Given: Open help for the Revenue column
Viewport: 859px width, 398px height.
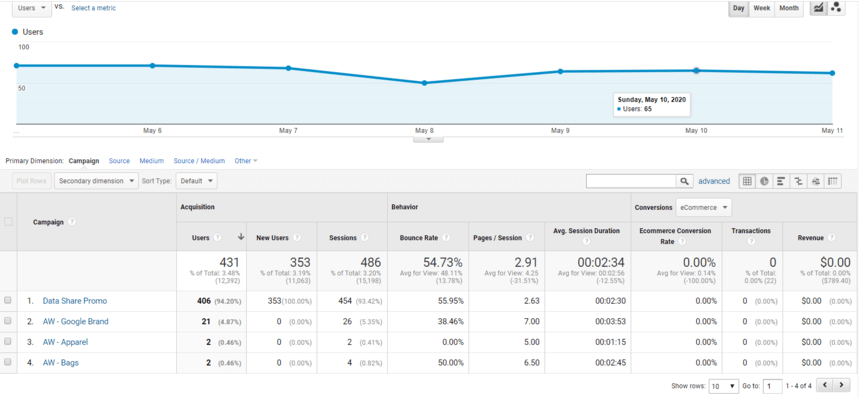Looking at the screenshot, I should [x=832, y=238].
